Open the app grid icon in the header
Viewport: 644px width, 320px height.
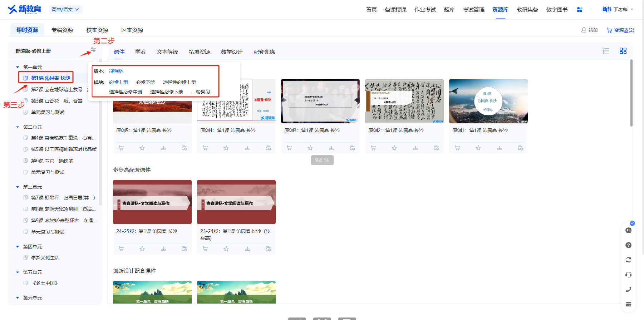pyautogui.click(x=580, y=10)
